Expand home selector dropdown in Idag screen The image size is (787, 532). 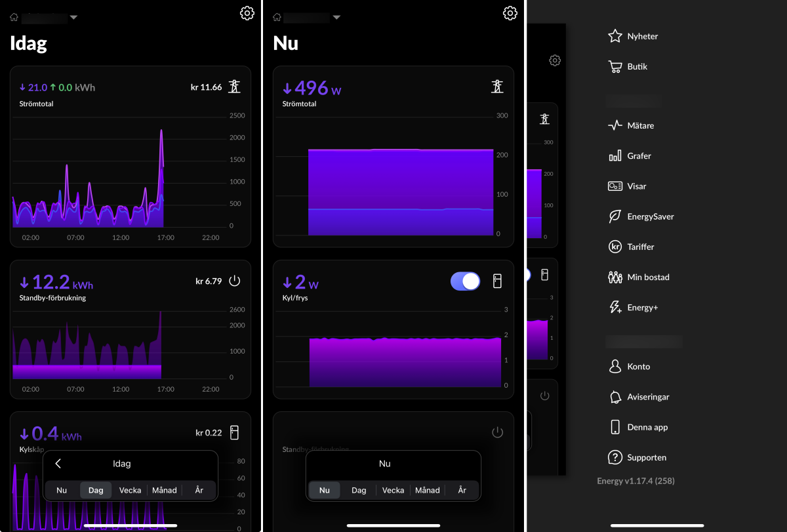pos(73,17)
